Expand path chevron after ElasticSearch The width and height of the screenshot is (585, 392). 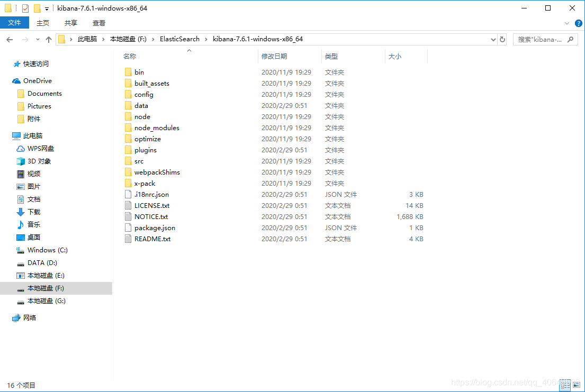click(x=206, y=39)
